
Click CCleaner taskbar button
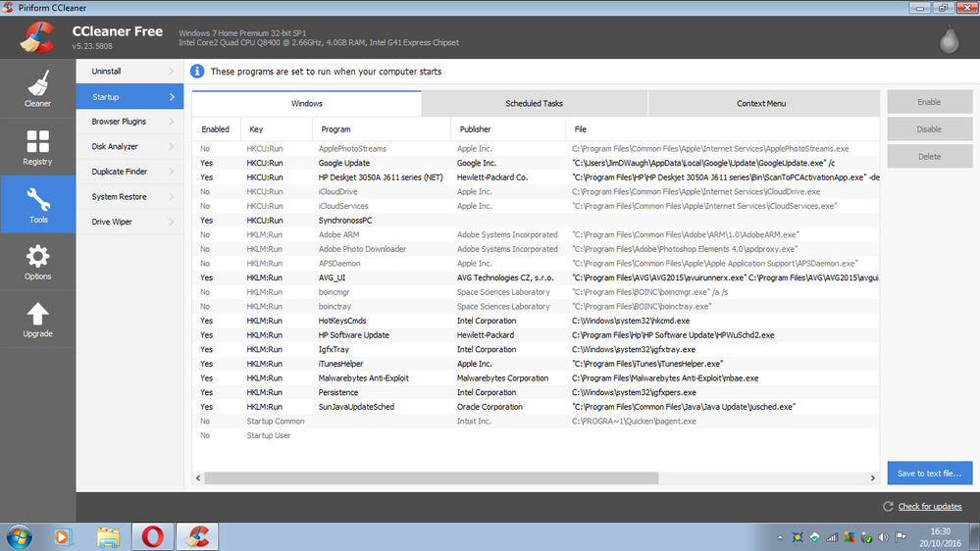(x=197, y=536)
